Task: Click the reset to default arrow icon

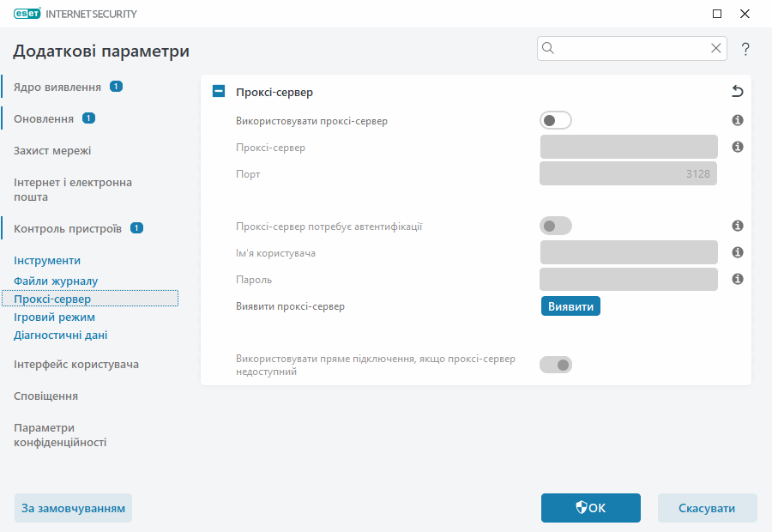Action: 737,92
